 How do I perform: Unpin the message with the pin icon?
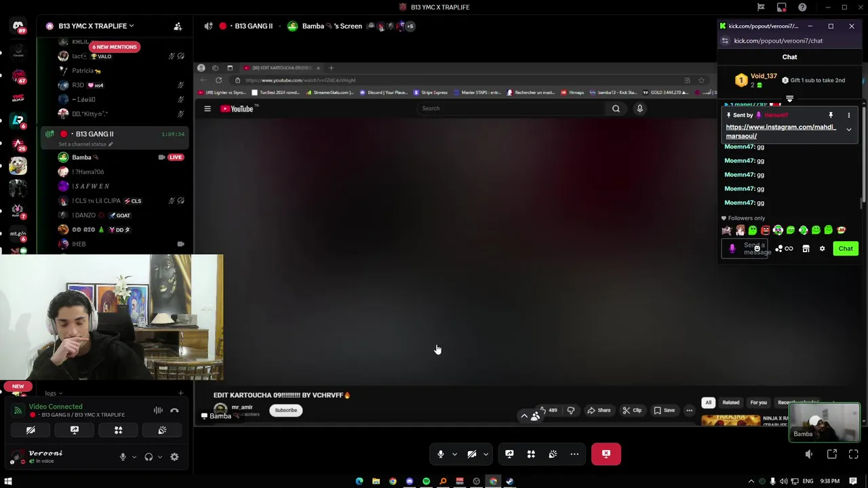tap(831, 115)
